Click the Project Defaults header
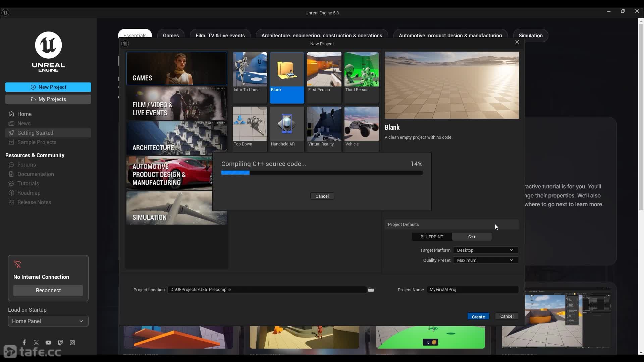This screenshot has height=362, width=644. pos(452,225)
